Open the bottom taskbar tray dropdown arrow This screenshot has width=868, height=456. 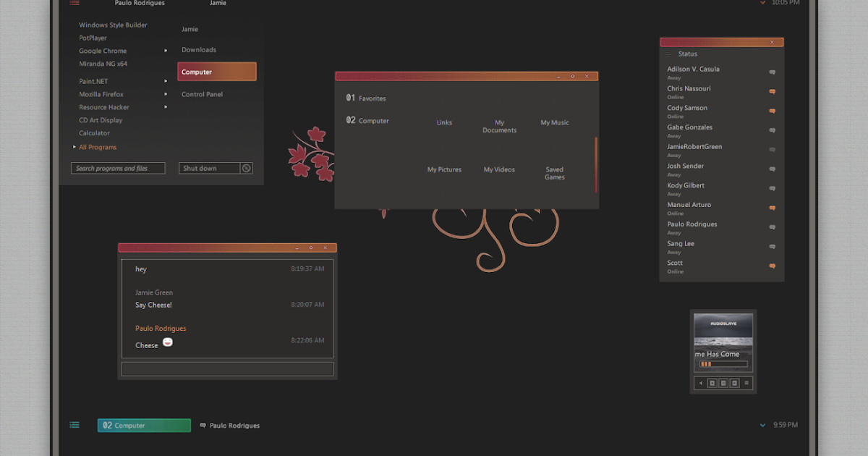pyautogui.click(x=762, y=426)
